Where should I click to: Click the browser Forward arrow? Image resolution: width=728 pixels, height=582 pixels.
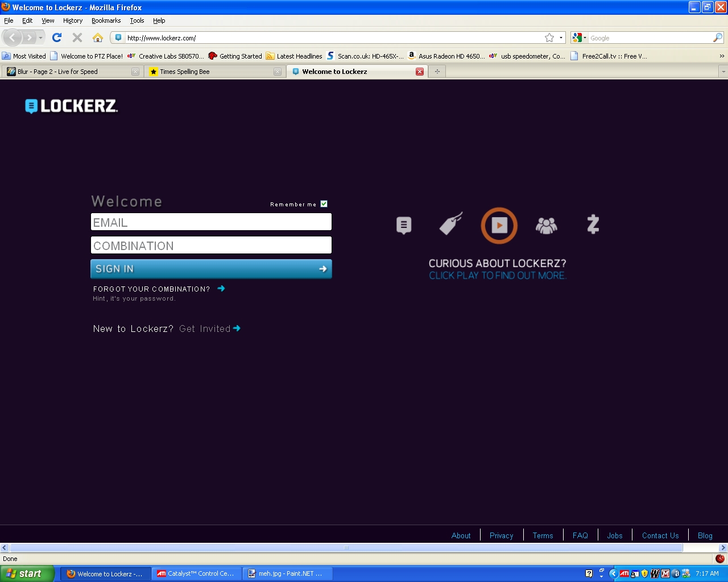pos(29,38)
